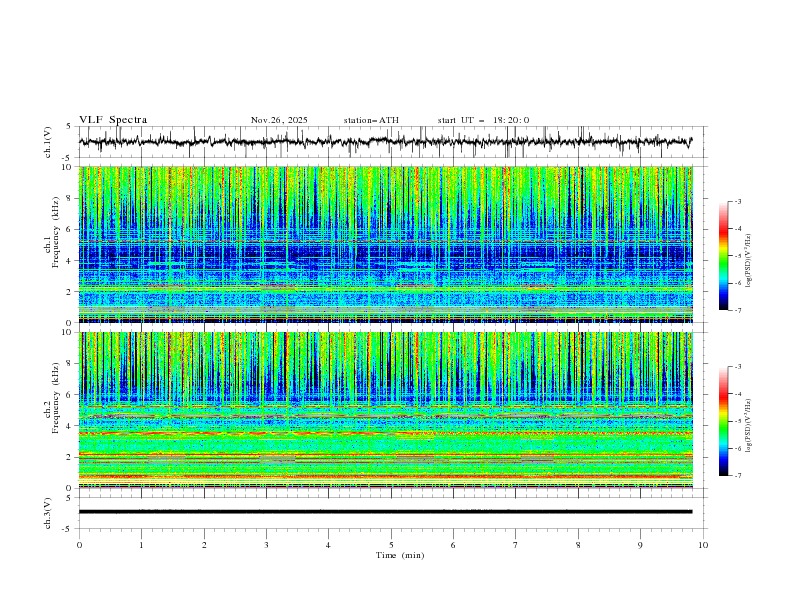Click the time axis tick label "7"
Viewport: 792px width, 612px height.
(515, 545)
